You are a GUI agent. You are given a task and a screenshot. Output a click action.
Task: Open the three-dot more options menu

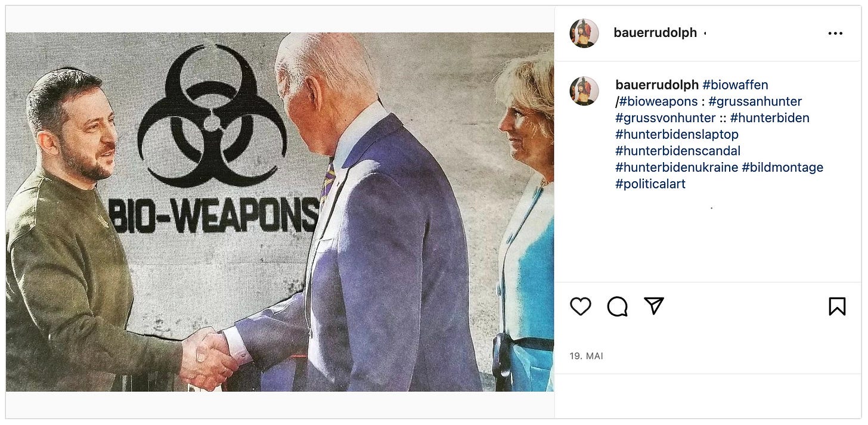point(836,33)
